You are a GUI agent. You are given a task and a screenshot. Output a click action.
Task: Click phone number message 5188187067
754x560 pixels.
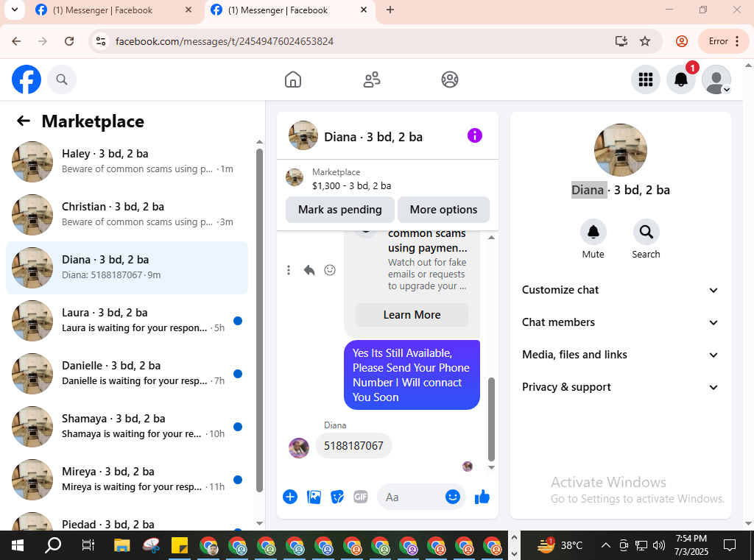pyautogui.click(x=353, y=446)
